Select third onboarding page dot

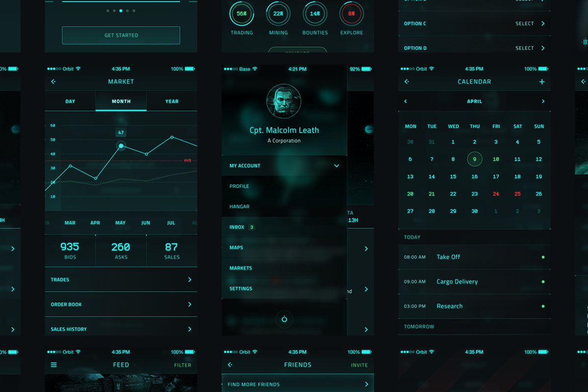[x=121, y=10]
